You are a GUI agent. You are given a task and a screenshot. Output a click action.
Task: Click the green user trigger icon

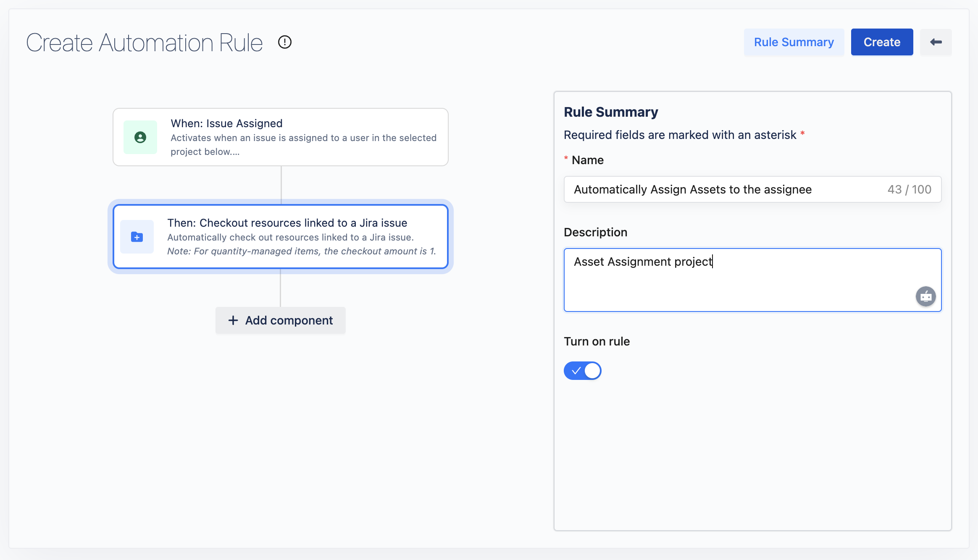point(140,137)
